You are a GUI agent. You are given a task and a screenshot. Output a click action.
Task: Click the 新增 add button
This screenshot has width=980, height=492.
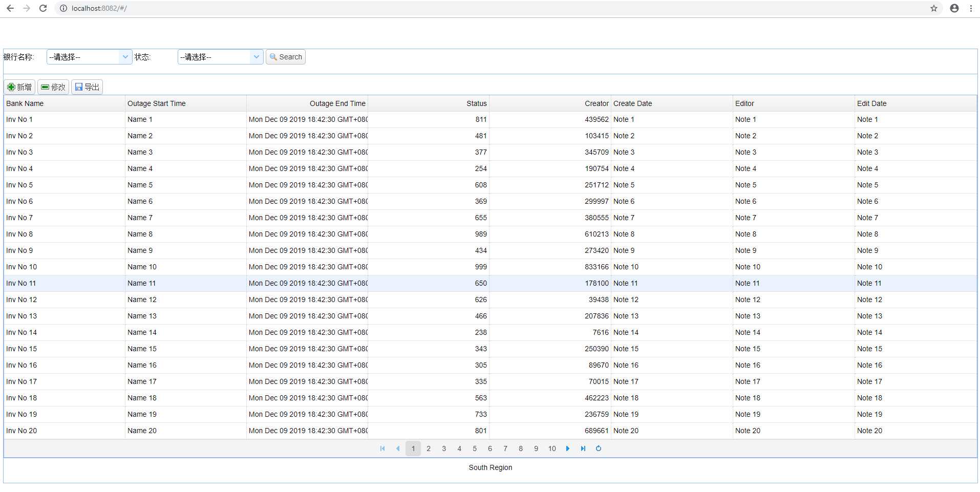tap(19, 87)
